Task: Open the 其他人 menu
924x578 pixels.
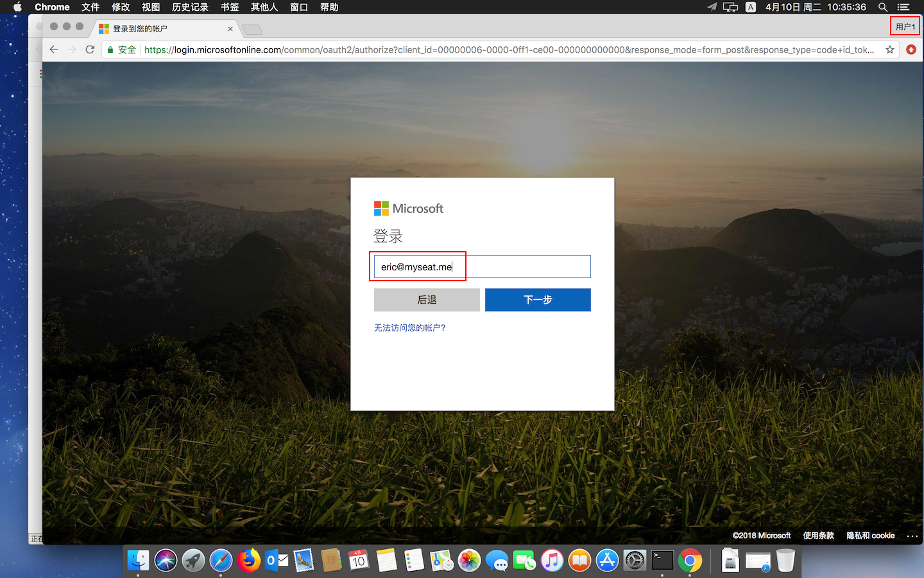Action: [x=264, y=7]
